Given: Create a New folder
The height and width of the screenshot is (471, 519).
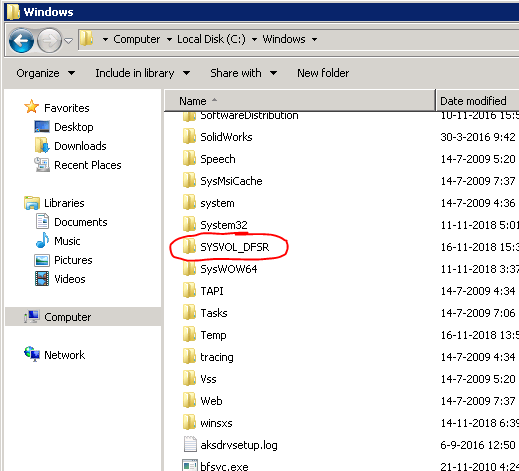Looking at the screenshot, I should pyautogui.click(x=323, y=73).
